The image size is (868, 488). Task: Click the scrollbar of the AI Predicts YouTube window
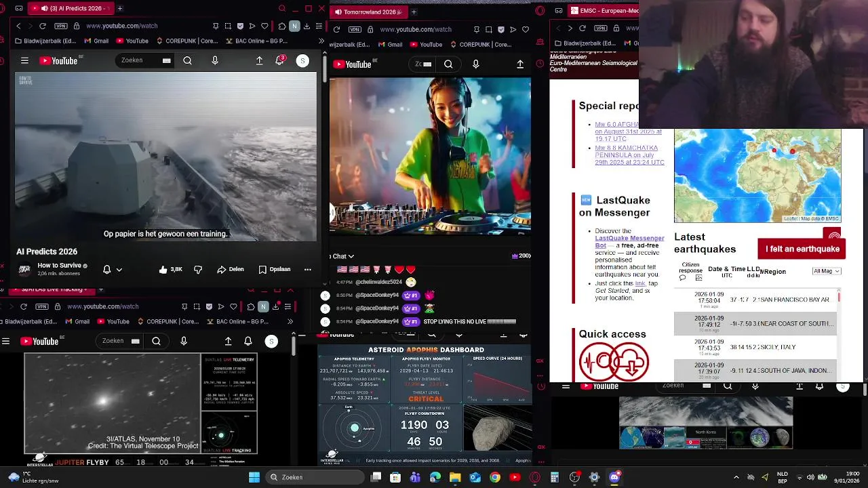point(324,68)
